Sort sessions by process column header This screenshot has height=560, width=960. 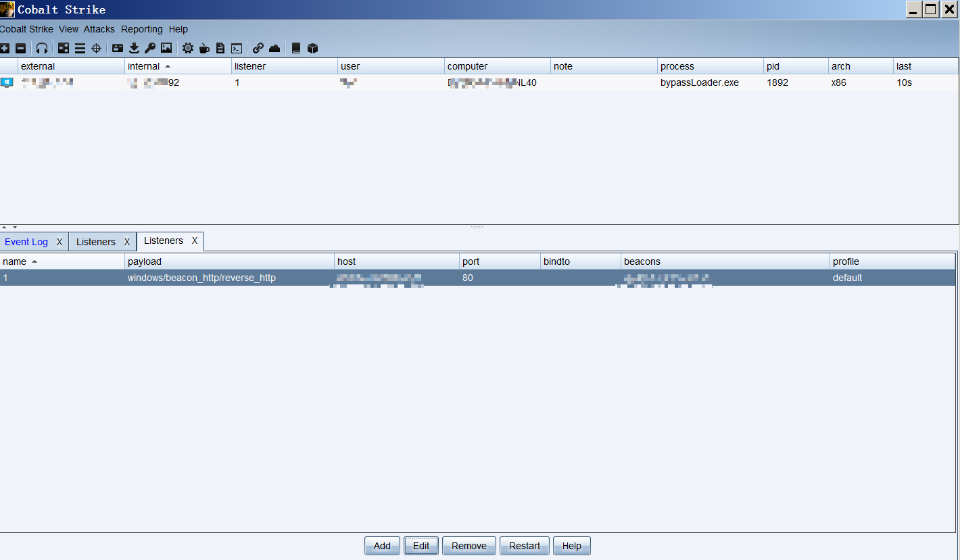[711, 66]
